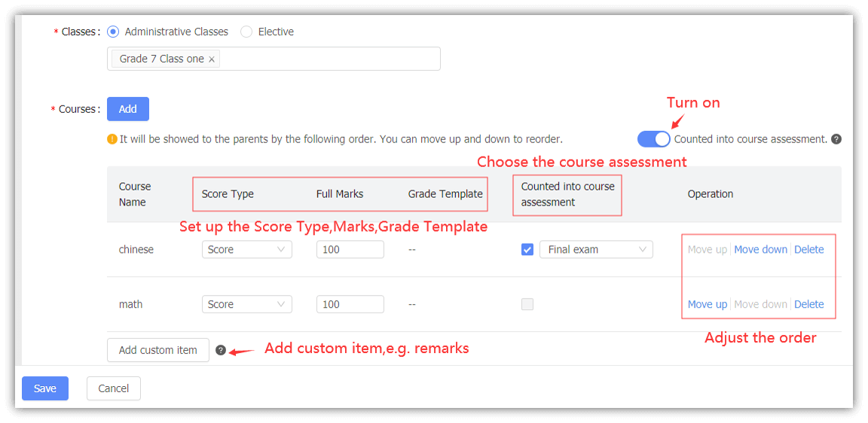
Task: Click help icon next to Add custom item
Action: [221, 350]
